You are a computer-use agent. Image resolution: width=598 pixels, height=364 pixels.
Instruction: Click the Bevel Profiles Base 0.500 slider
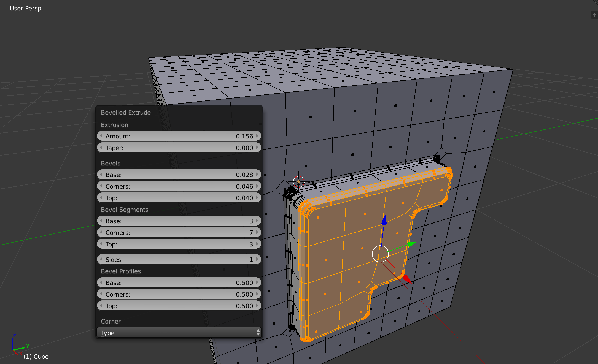179,282
